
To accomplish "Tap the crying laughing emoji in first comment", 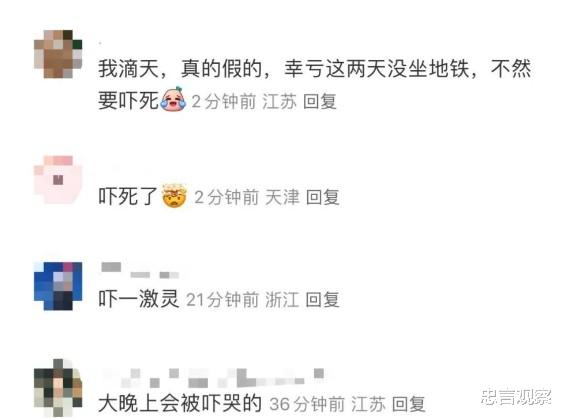I will click(173, 99).
